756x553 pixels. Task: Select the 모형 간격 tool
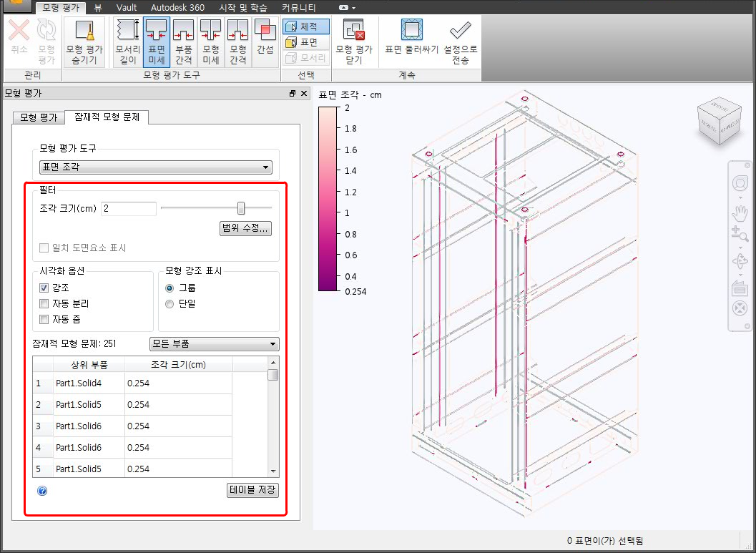(x=237, y=42)
